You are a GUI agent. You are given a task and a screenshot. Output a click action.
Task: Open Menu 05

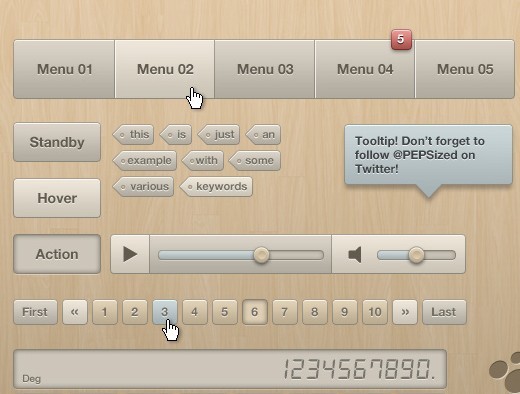(x=465, y=69)
